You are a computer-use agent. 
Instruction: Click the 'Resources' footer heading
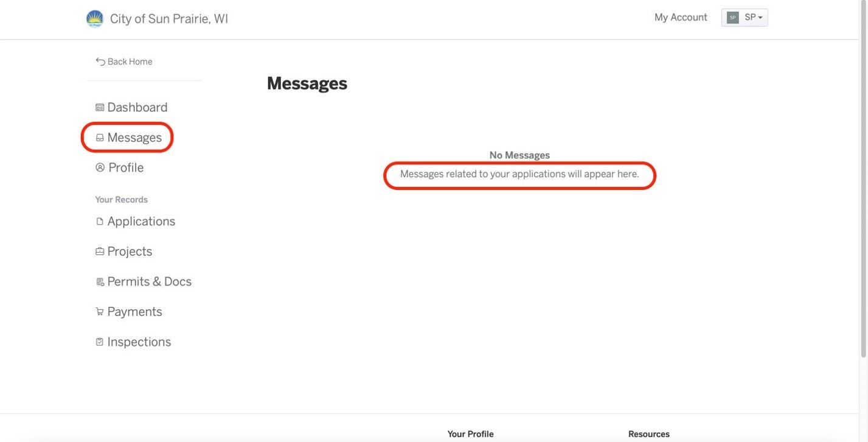(x=649, y=434)
